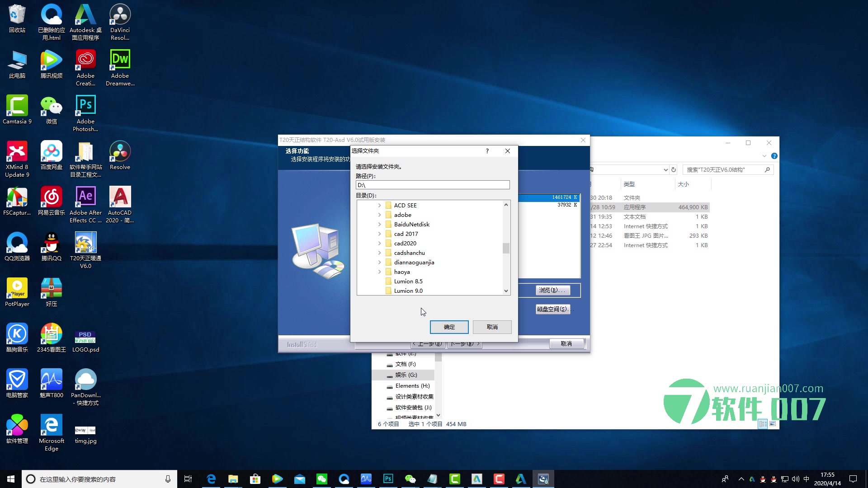Click scrollbar thumb in directory tree
868x488 pixels.
click(x=506, y=248)
